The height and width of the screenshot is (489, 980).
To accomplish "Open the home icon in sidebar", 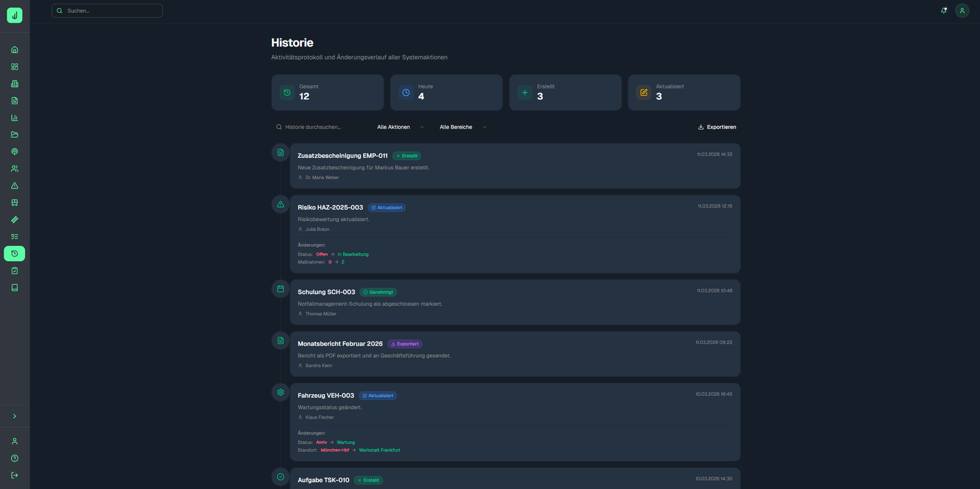I will point(15,50).
